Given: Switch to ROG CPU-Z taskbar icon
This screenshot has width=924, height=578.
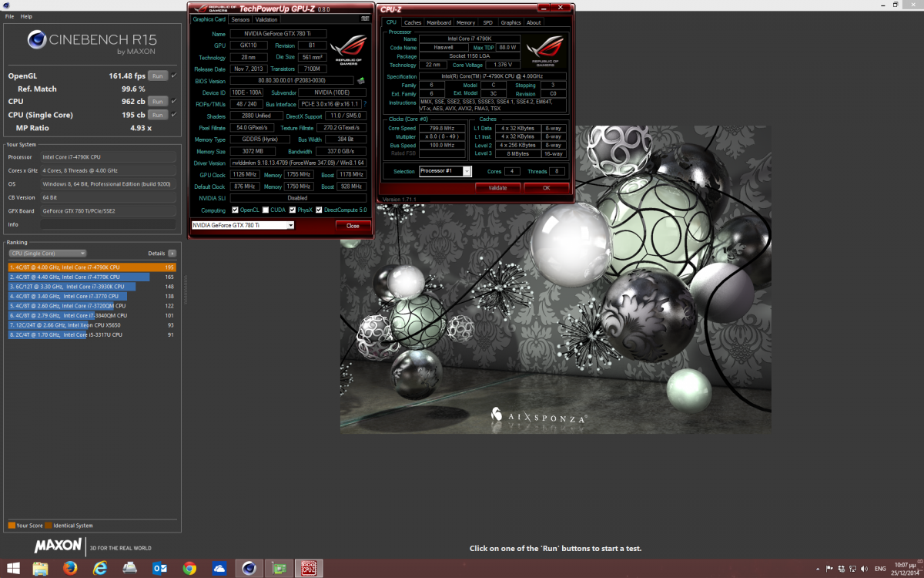Looking at the screenshot, I should tap(309, 569).
